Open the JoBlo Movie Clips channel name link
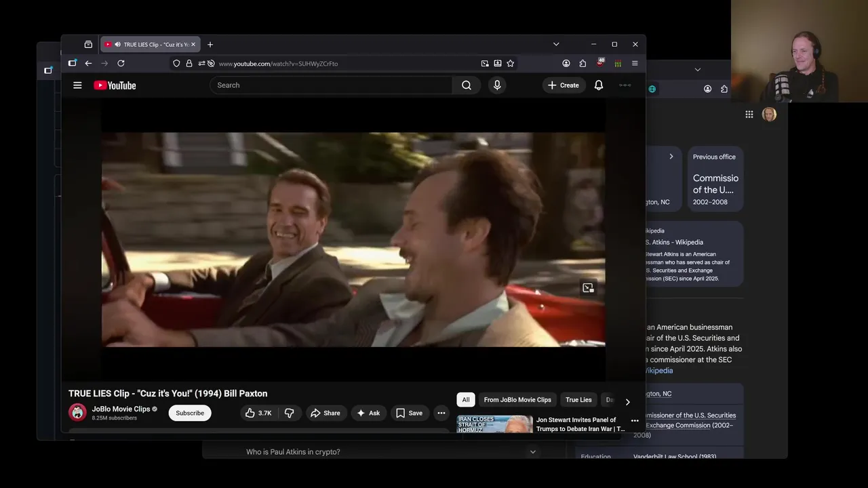Viewport: 868px width, 488px height. (x=121, y=409)
